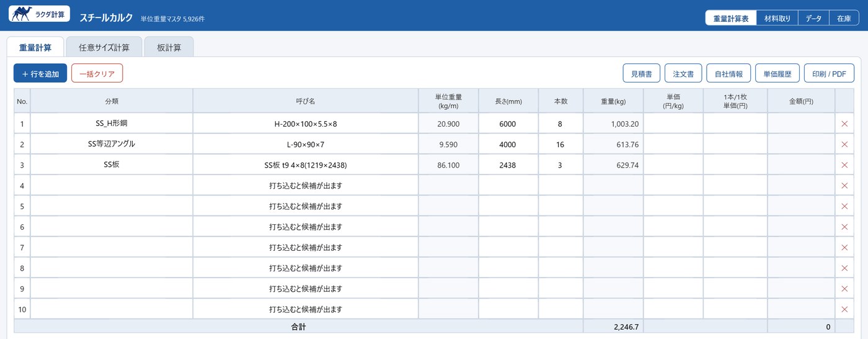Open the 在庫 section

(x=844, y=18)
